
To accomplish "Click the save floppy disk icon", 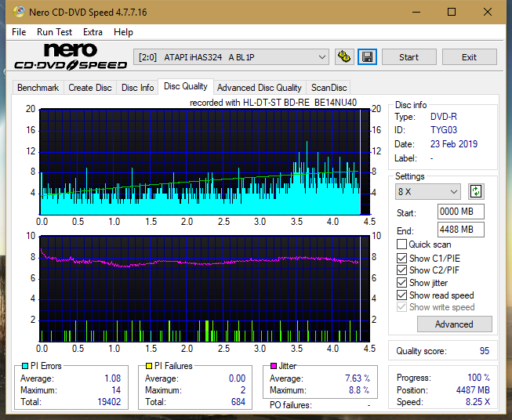I will 367,57.
